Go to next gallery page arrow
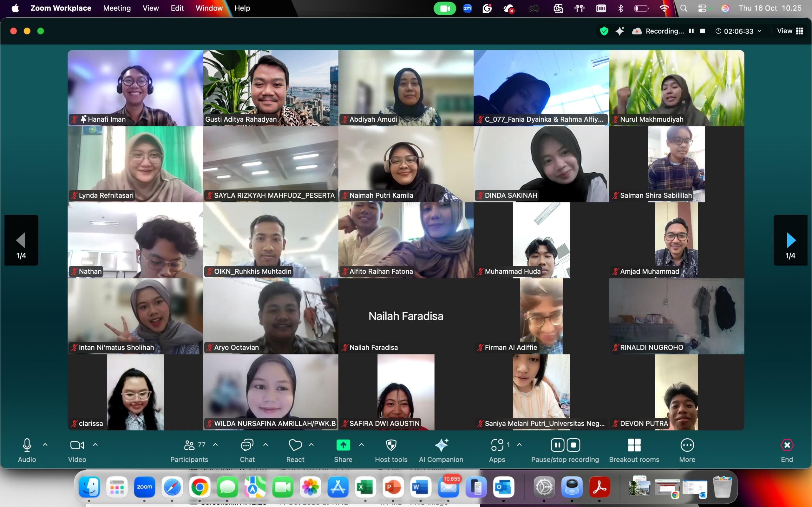The width and height of the screenshot is (812, 507). pyautogui.click(x=790, y=240)
